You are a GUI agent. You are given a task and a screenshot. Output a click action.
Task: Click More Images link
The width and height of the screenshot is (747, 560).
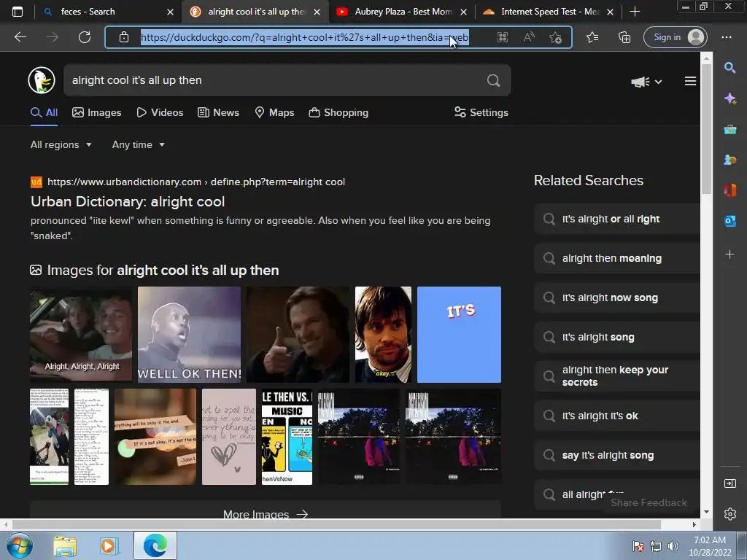[x=266, y=514]
